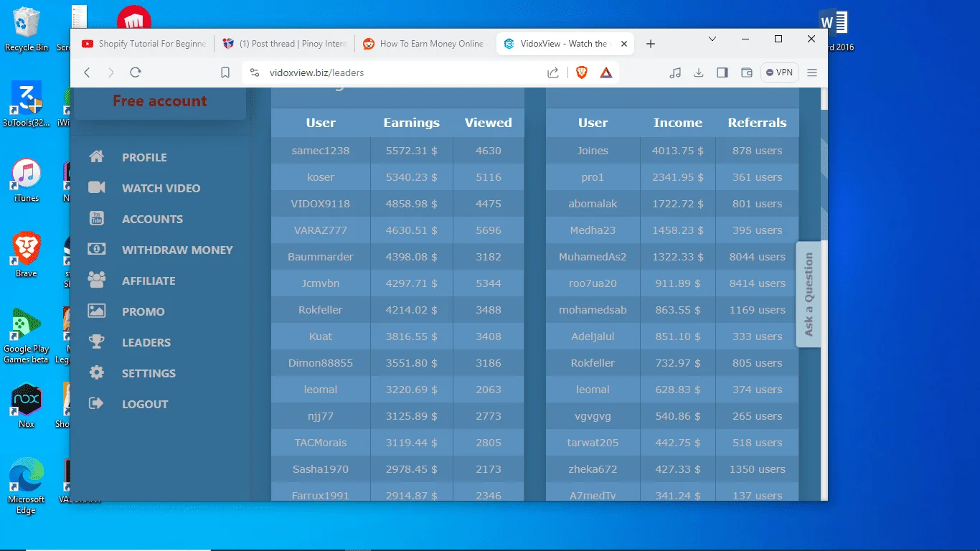Click the address bar URL vidoxview.biz/leaders
The width and height of the screenshot is (980, 551).
point(316,72)
